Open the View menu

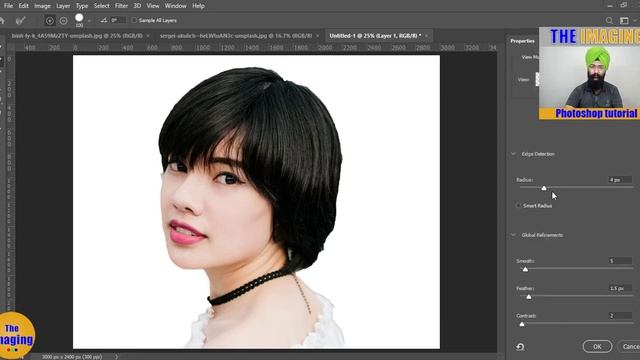pyautogui.click(x=153, y=6)
